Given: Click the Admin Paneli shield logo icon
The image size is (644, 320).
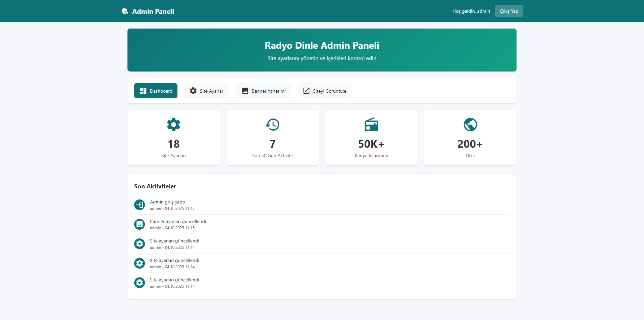Looking at the screenshot, I should pyautogui.click(x=125, y=11).
